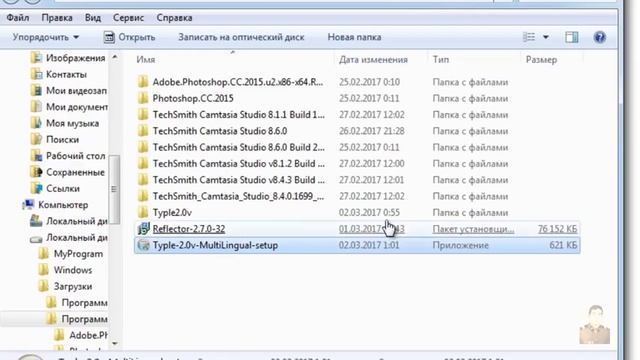
Task: Click the 621 КБ size value
Action: (563, 245)
